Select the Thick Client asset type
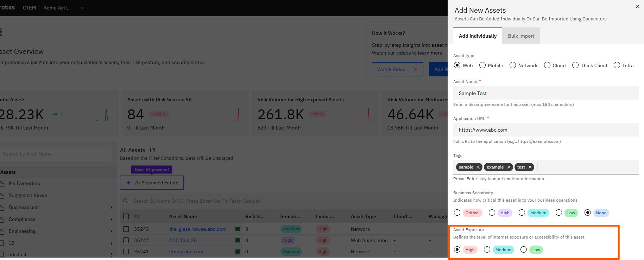The height and width of the screenshot is (260, 644). coord(575,65)
